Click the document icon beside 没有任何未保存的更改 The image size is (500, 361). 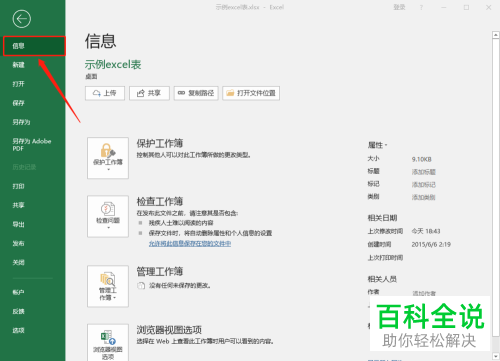click(x=141, y=285)
